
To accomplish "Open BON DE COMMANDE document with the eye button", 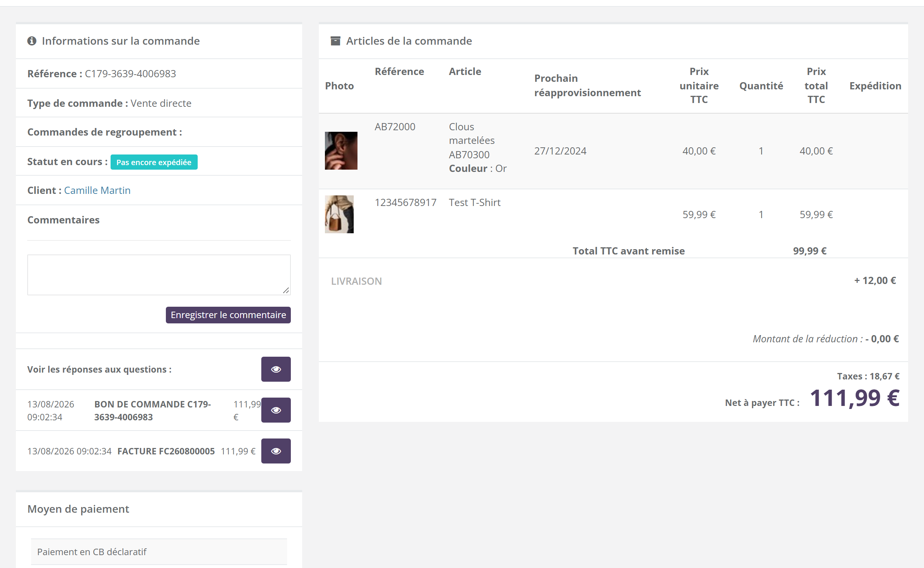I will point(276,410).
